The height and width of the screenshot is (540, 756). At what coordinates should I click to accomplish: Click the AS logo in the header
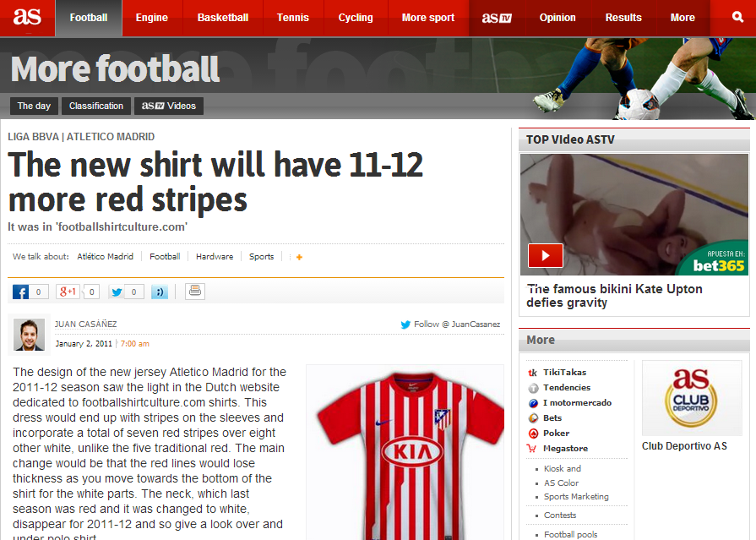point(27,18)
